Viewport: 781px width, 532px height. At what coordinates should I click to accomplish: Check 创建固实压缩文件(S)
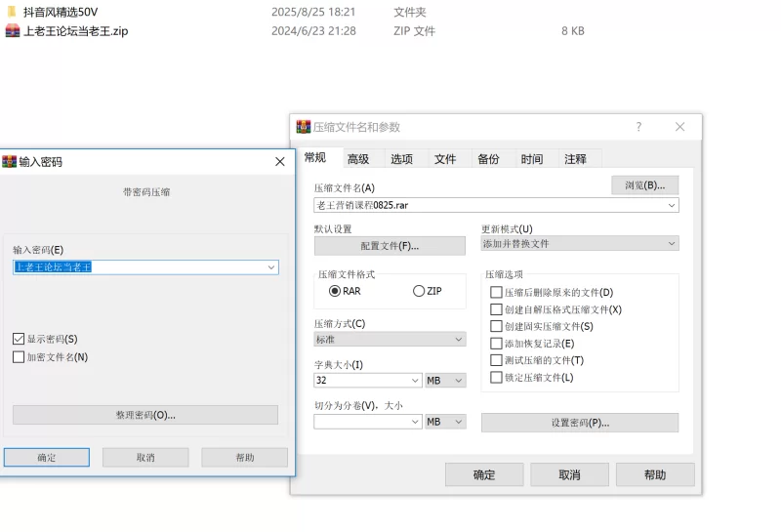point(496,326)
